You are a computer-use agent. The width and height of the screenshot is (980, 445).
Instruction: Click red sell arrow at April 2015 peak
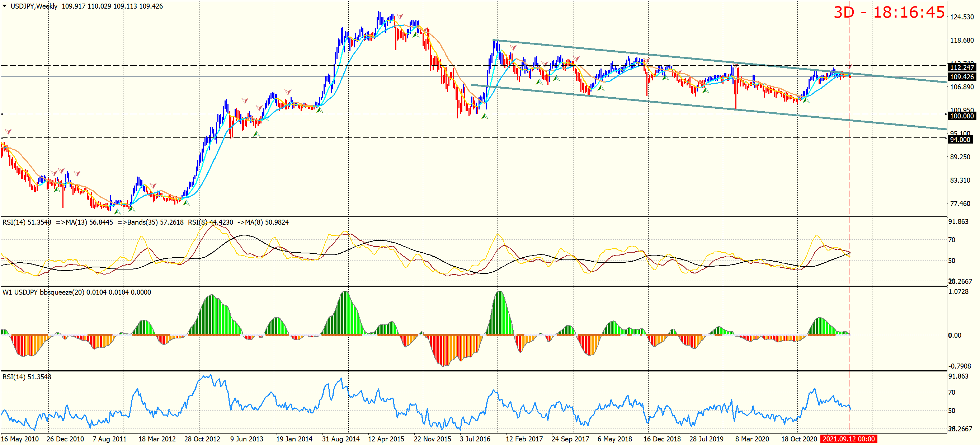click(400, 17)
